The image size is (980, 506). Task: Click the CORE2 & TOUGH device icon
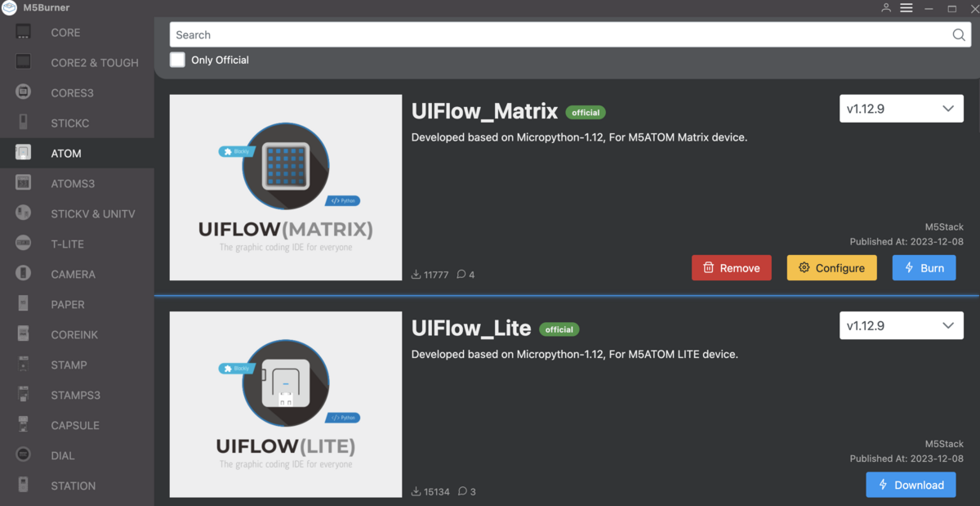pyautogui.click(x=24, y=62)
